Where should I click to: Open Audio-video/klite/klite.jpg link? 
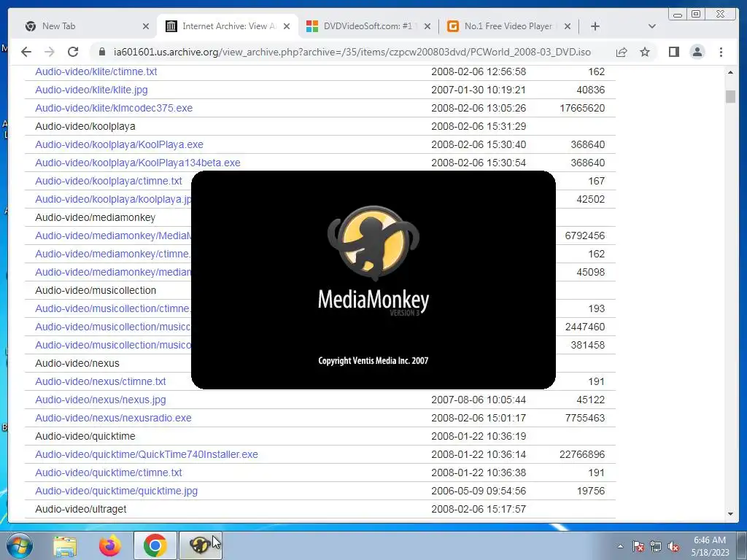click(91, 90)
